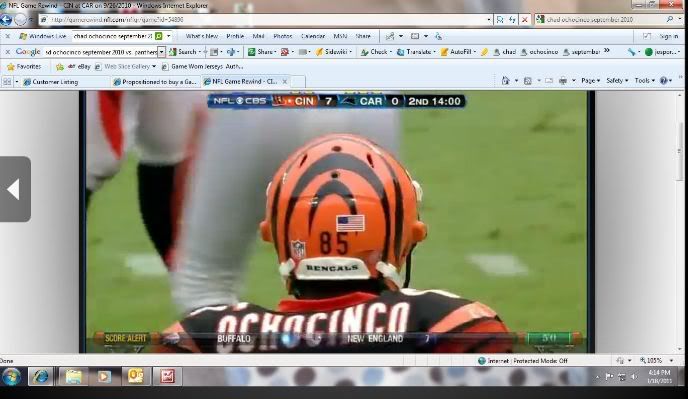The width and height of the screenshot is (688, 399).
Task: Open the Google search box dropdown arrow
Action: 161,52
